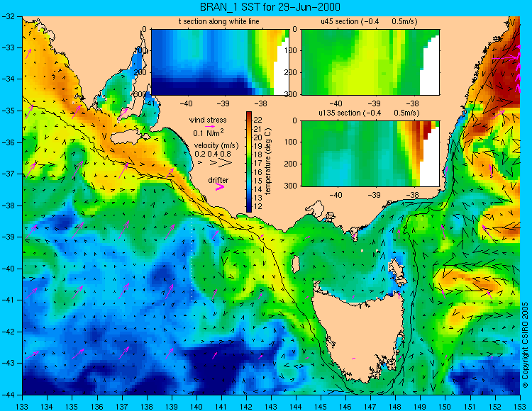Click Kangaroo Island near latitude -36

point(127,137)
